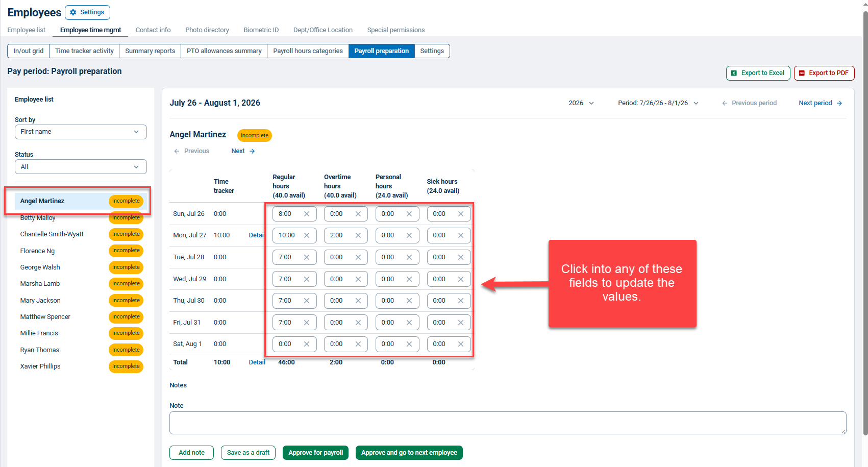Open Detail link on Total row
The image size is (868, 467).
[x=257, y=362]
